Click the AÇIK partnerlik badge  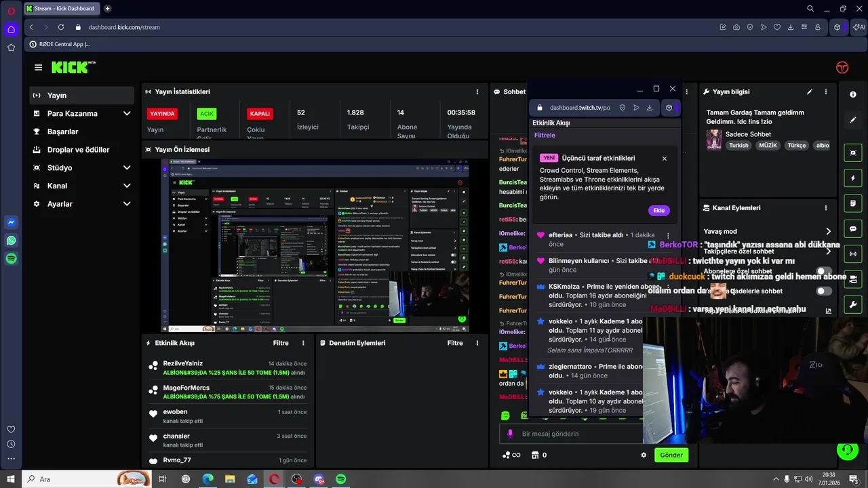click(x=207, y=114)
